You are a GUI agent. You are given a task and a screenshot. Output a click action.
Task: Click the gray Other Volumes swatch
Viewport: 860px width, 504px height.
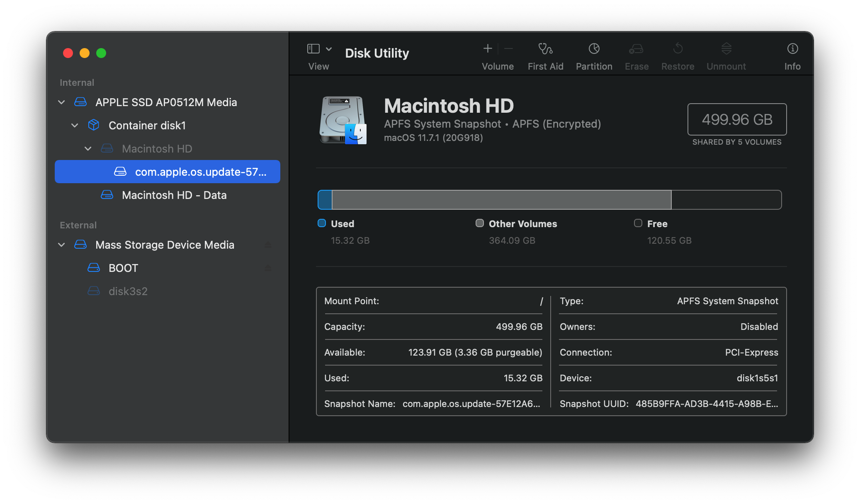pos(480,223)
